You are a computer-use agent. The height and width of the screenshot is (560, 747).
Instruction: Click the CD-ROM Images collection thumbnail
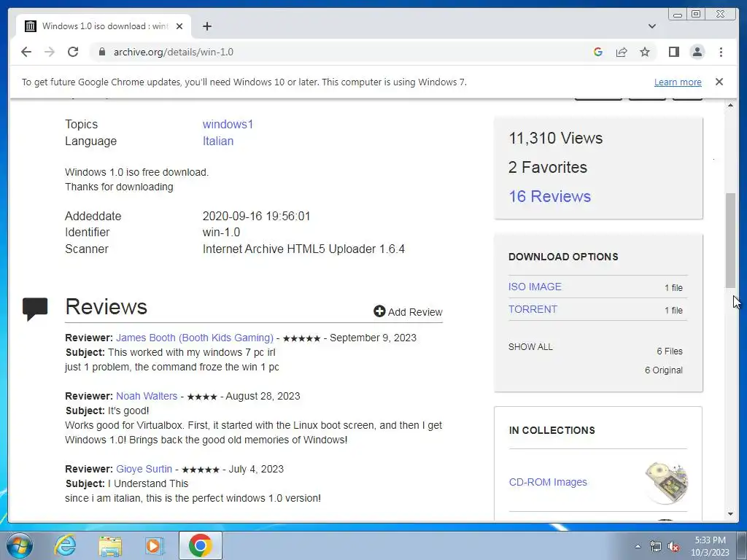tap(667, 483)
